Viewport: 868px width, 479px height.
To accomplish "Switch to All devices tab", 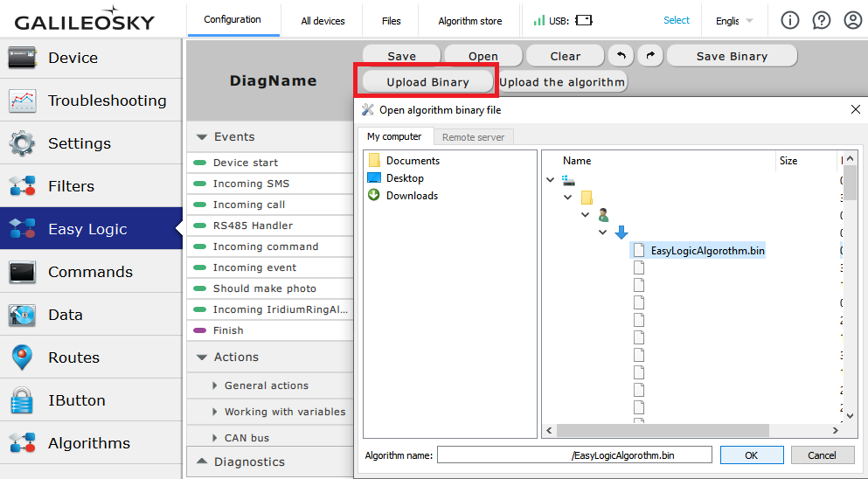I will (323, 21).
